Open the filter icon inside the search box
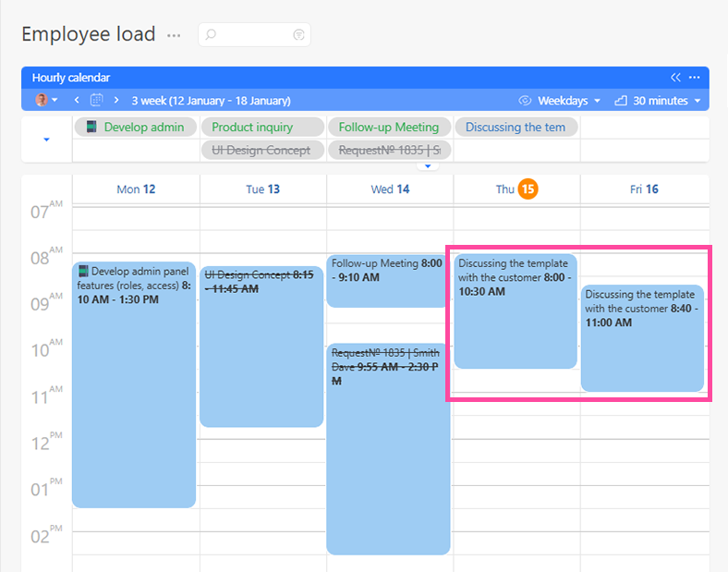Image resolution: width=728 pixels, height=572 pixels. coord(298,35)
